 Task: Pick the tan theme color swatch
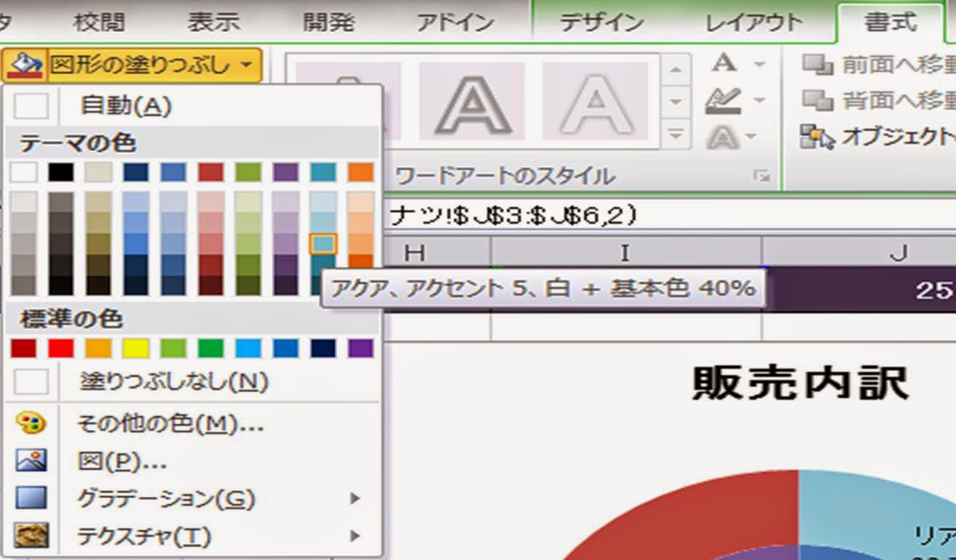[98, 172]
